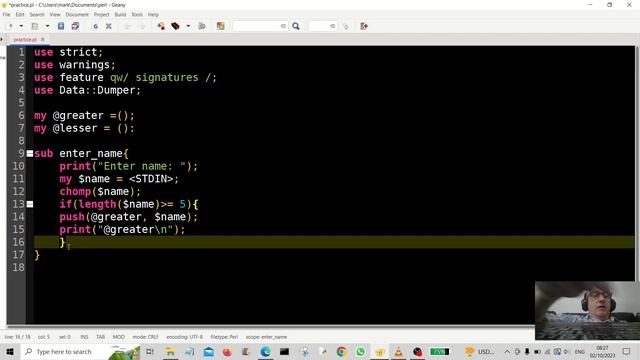640x360 pixels.
Task: Click 'filetype: Perl' in status bar
Action: (224, 337)
